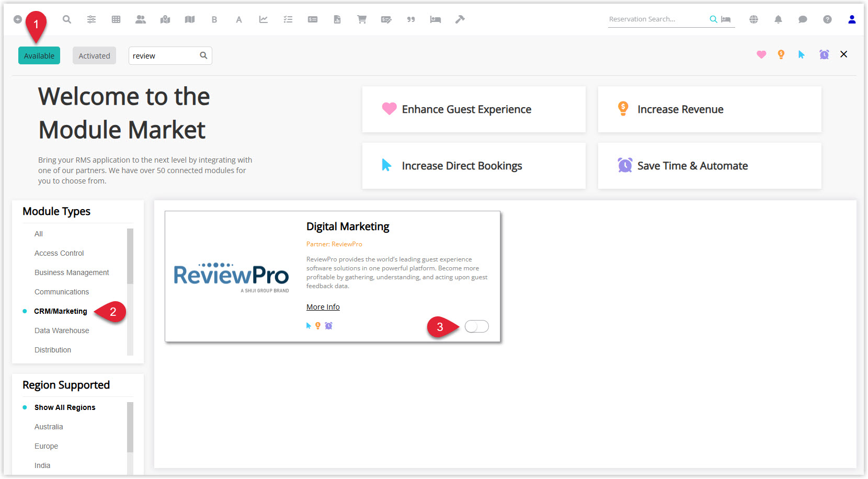
Task: Click purple clock icon on ReviewPro card
Action: tap(328, 326)
